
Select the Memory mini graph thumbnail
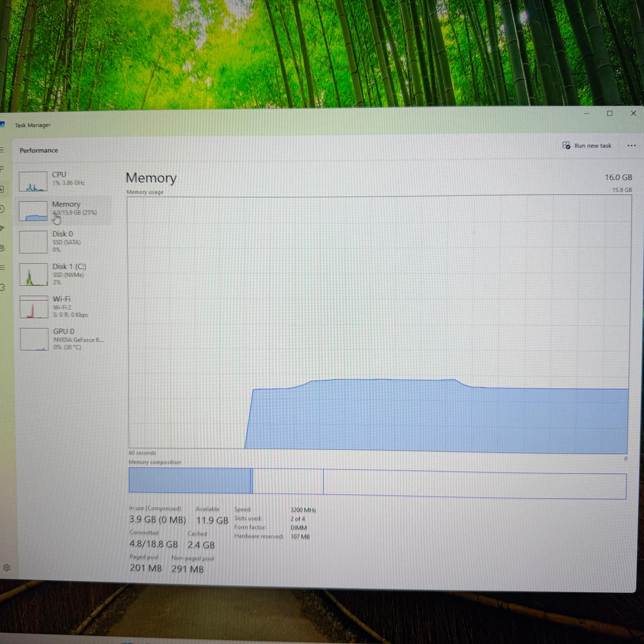(x=33, y=211)
